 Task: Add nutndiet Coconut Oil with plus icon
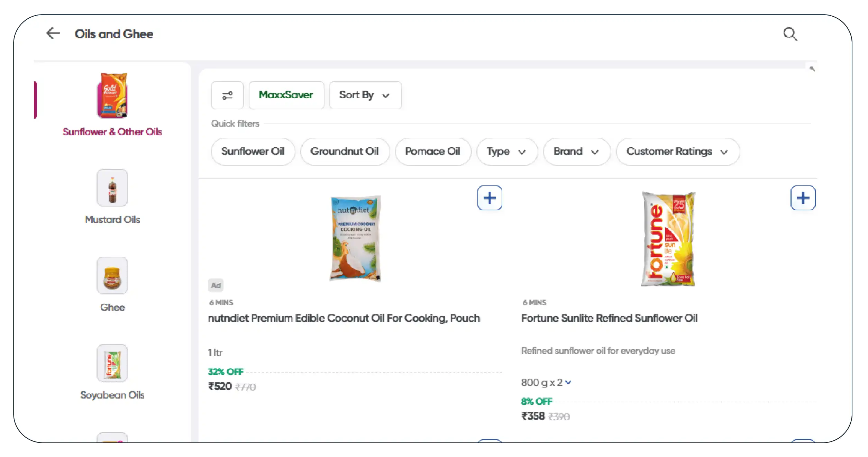click(x=490, y=198)
